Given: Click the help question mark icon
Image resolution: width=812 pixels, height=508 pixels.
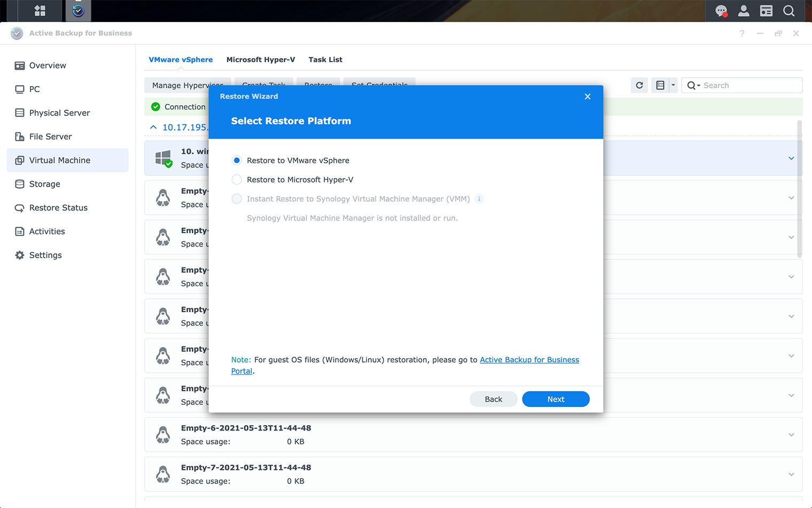Looking at the screenshot, I should (742, 33).
